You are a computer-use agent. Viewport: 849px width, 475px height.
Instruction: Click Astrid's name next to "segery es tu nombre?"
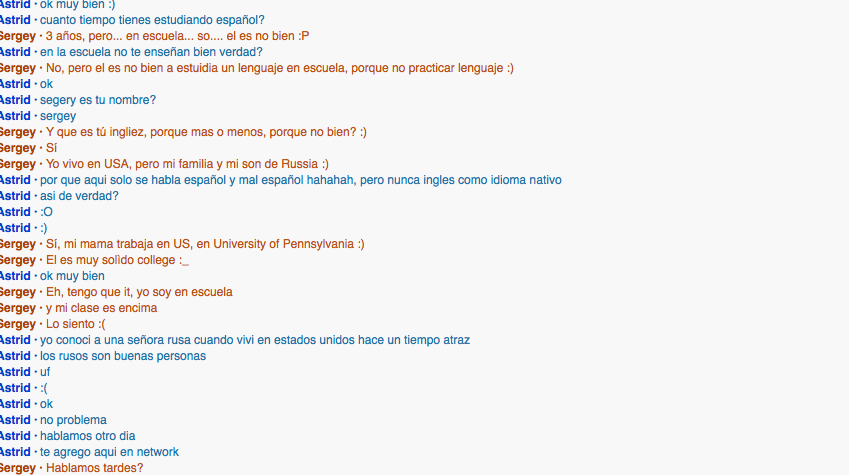(15, 100)
